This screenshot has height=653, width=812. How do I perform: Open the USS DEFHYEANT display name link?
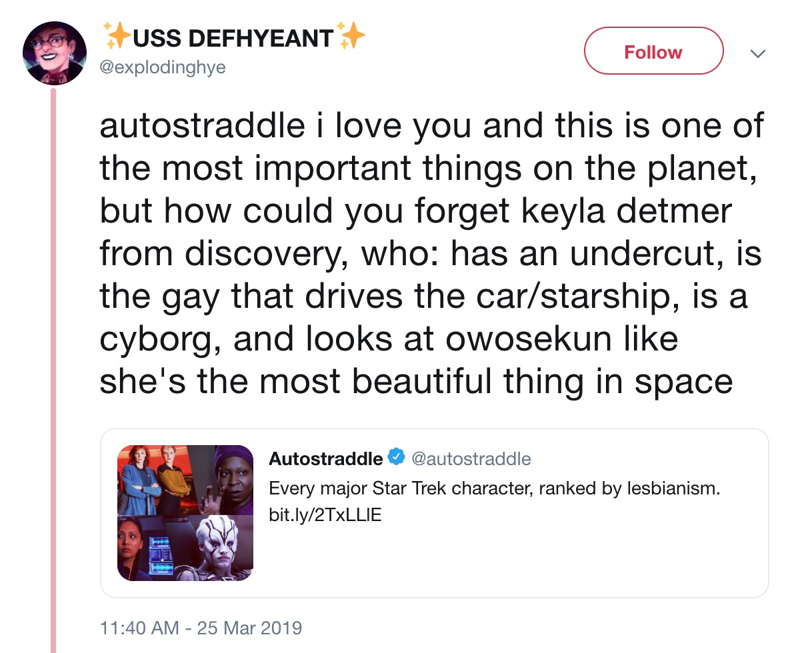(x=233, y=39)
